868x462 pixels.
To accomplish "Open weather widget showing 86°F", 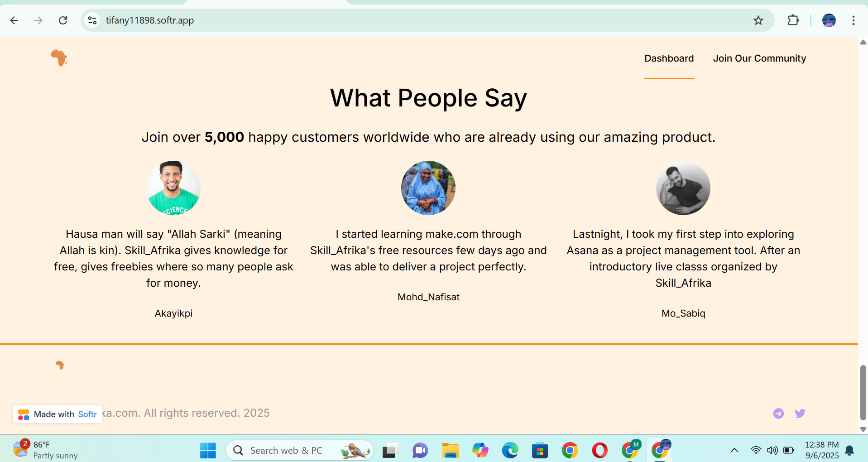I will [x=45, y=450].
